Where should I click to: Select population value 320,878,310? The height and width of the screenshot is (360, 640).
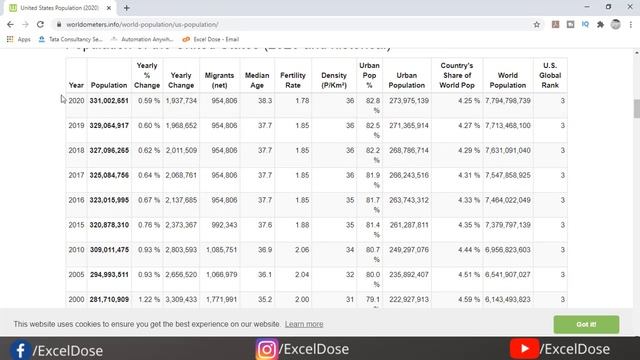[109, 225]
